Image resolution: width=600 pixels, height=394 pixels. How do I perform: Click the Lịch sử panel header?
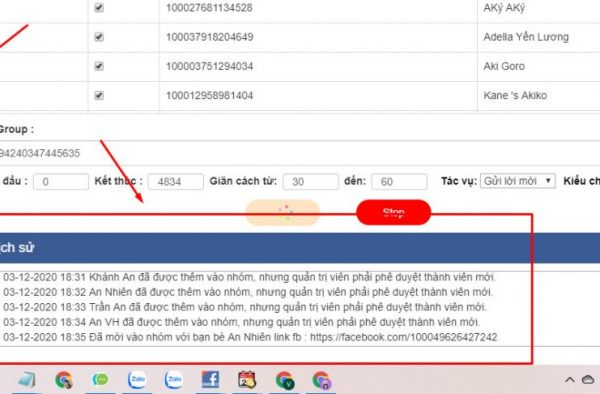(x=300, y=248)
